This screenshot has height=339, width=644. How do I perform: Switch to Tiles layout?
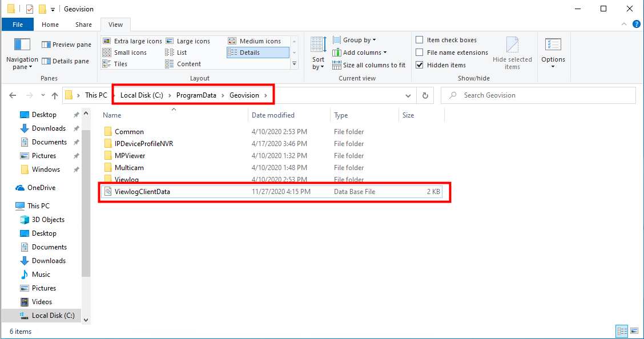[115, 64]
